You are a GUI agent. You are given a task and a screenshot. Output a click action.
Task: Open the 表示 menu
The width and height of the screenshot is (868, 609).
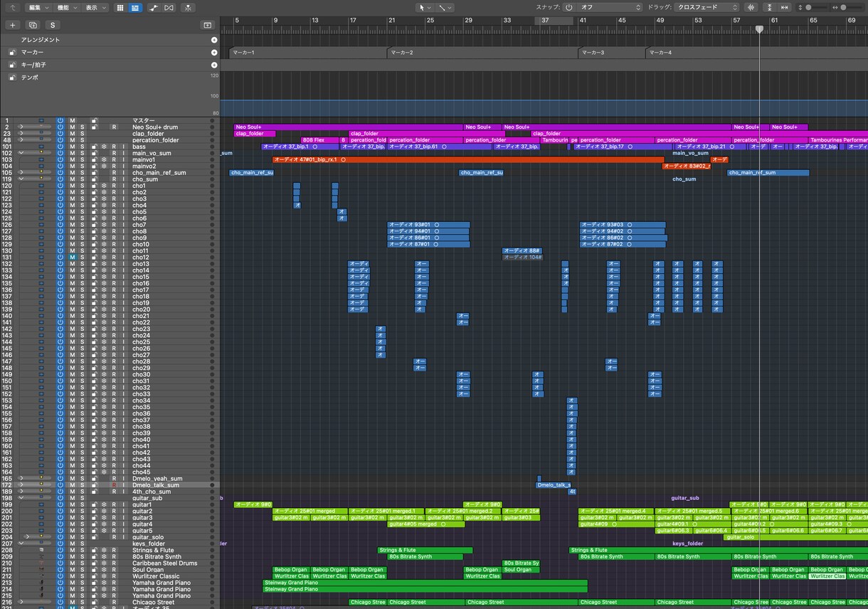pyautogui.click(x=95, y=7)
